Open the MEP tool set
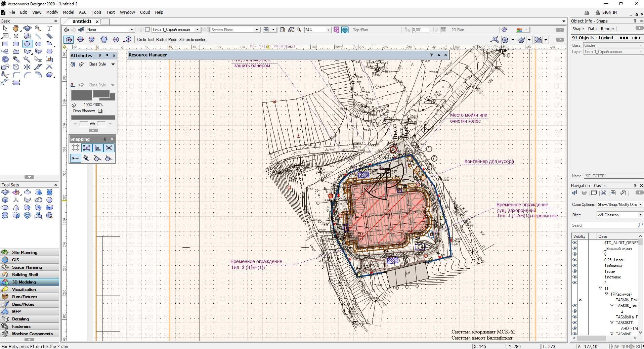The height and width of the screenshot is (349, 644). (30, 311)
